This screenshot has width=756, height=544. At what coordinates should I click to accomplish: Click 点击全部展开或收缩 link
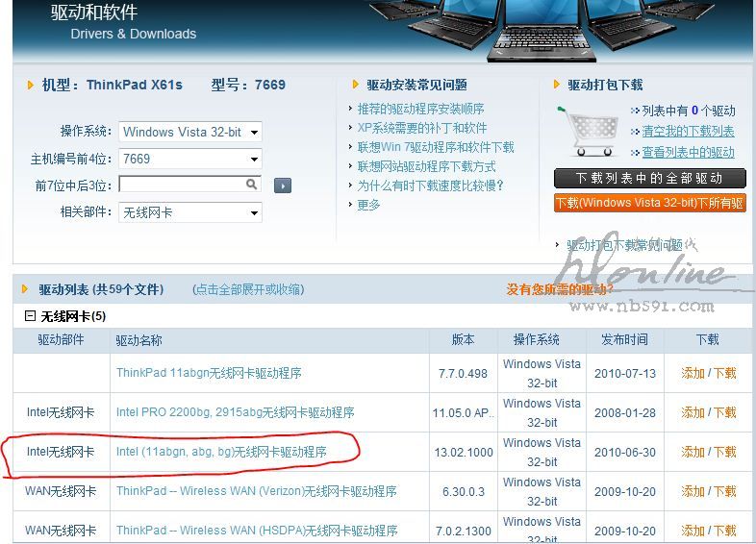(248, 289)
